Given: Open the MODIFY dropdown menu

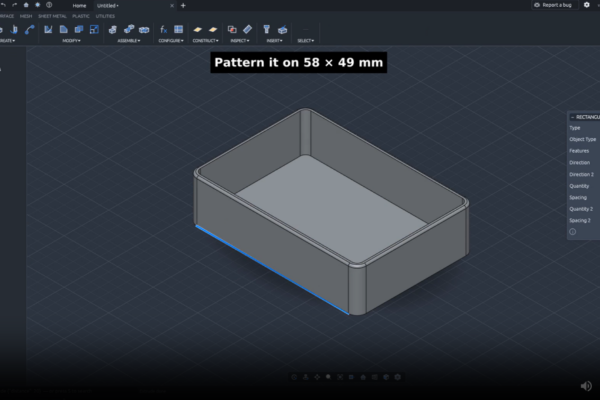Looking at the screenshot, I should tap(71, 41).
